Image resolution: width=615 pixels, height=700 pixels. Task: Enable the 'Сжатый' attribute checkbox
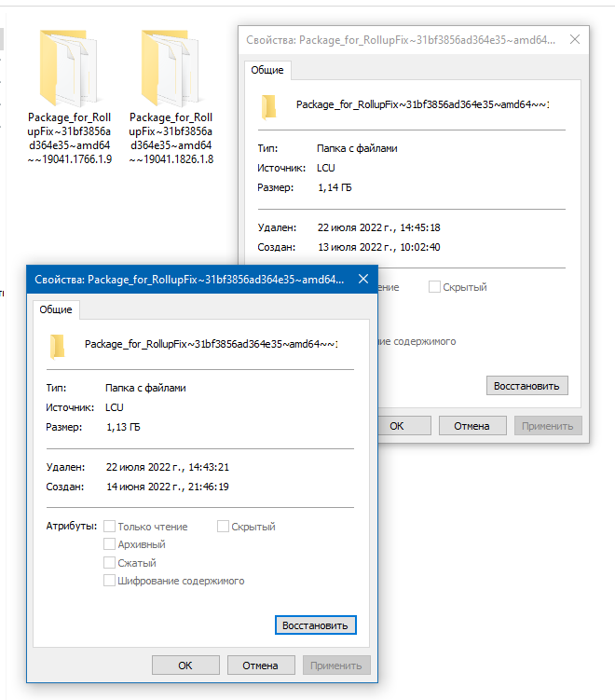click(x=109, y=562)
